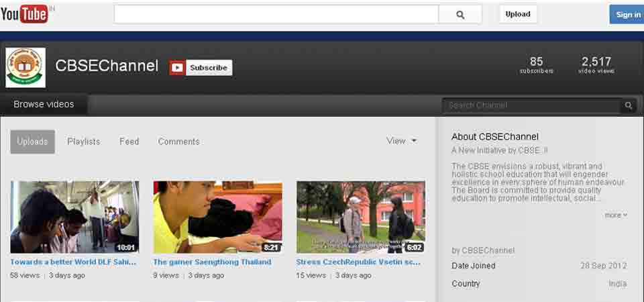Screen dimensions: 644x302
Task: Click the Sign in button
Action: pos(628,14)
